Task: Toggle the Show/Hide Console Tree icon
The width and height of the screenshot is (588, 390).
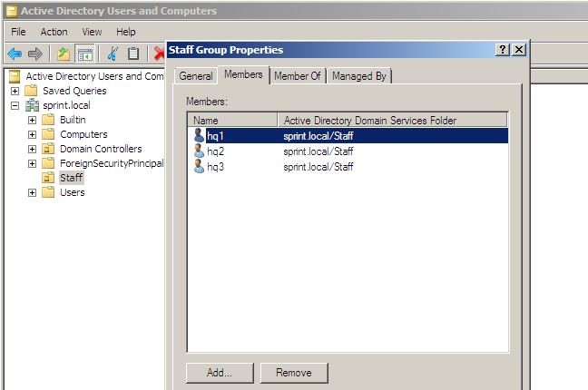Action: [84, 54]
